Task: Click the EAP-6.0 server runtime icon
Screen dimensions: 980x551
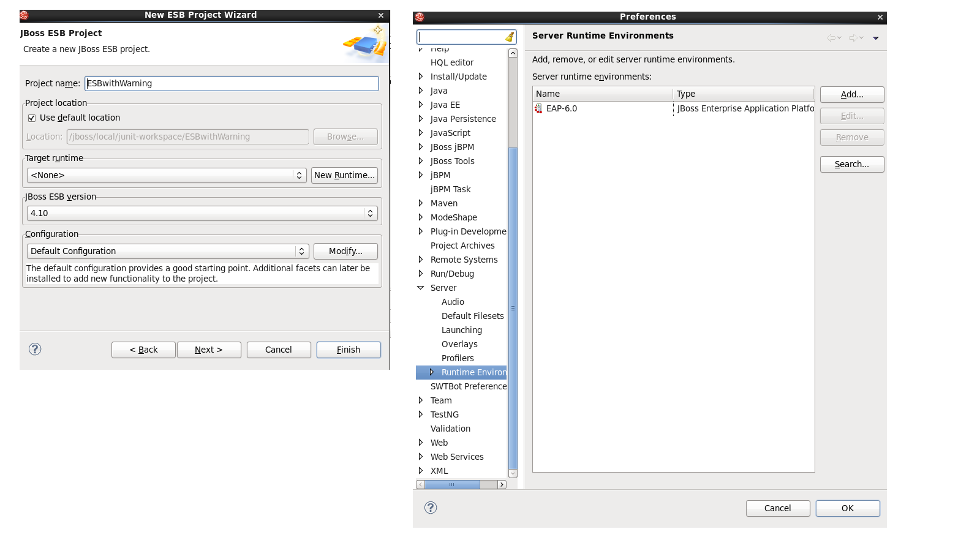Action: click(x=538, y=108)
